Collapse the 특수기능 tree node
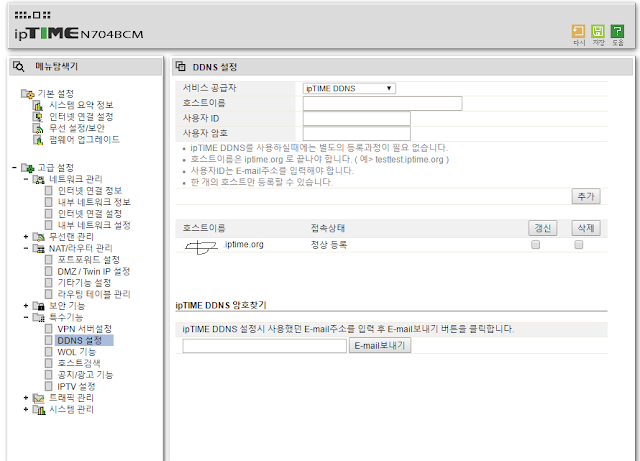 point(26,317)
